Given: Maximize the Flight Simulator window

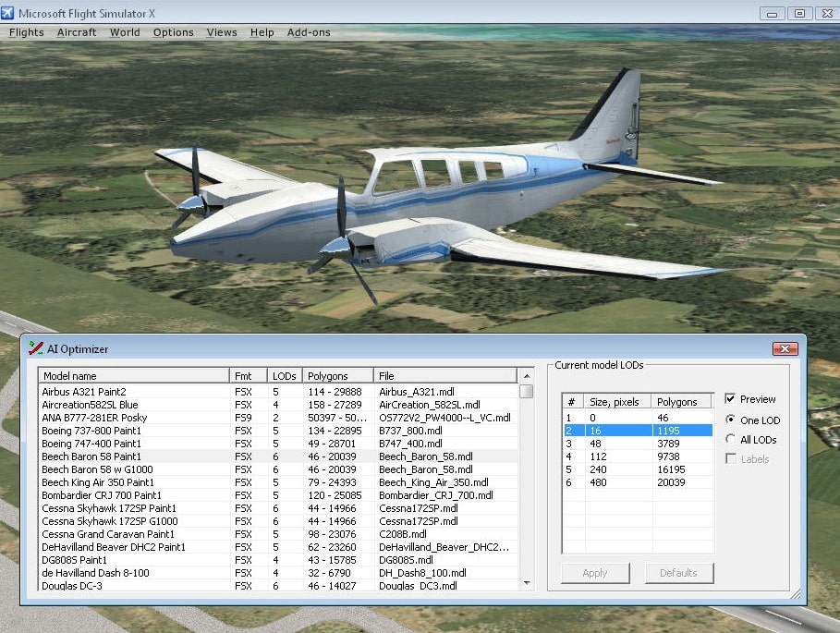Looking at the screenshot, I should pos(799,13).
